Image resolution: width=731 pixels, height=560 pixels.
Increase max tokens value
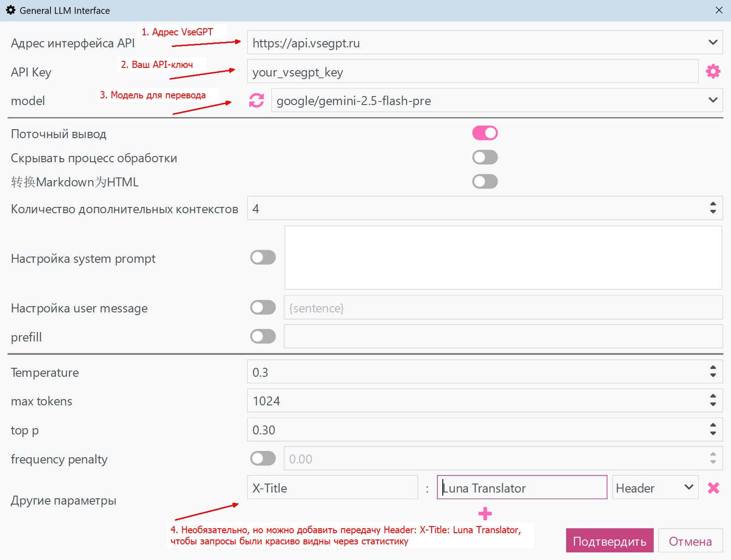(713, 396)
